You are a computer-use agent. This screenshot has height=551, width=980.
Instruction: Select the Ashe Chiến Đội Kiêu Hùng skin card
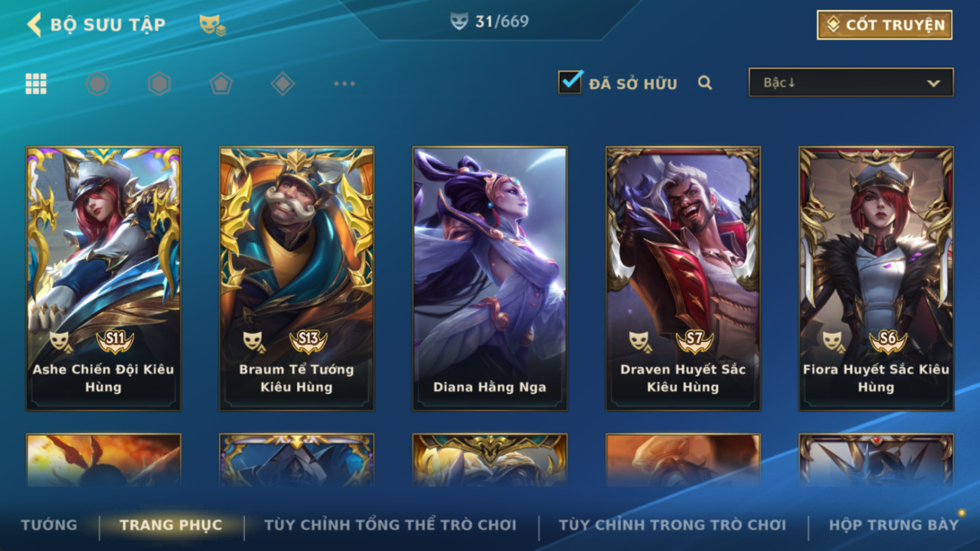103,278
